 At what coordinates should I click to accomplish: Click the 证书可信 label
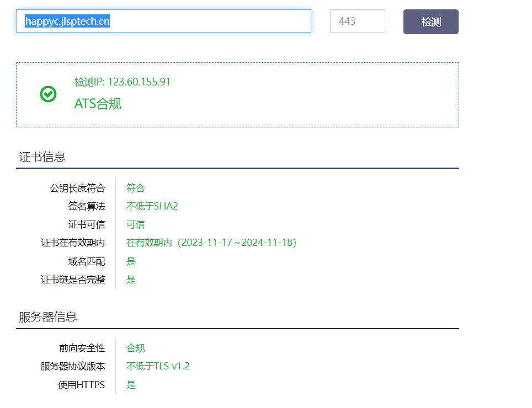coord(87,224)
